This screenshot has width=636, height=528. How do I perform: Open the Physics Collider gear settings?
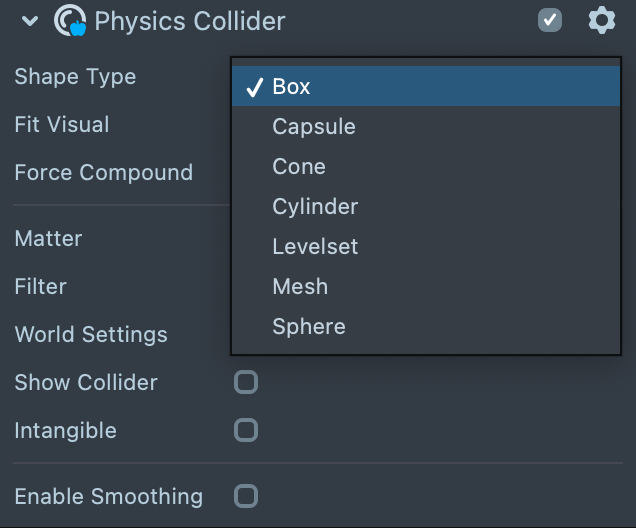coord(601,20)
